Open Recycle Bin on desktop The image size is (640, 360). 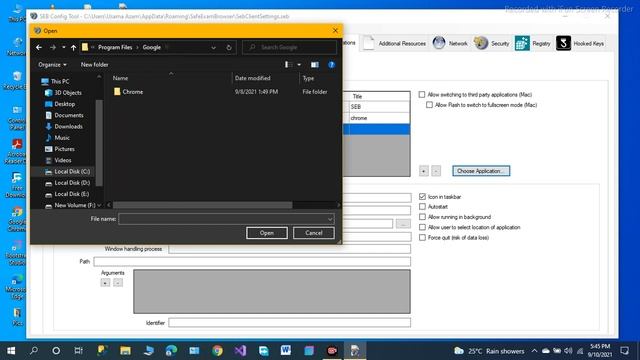(17, 81)
